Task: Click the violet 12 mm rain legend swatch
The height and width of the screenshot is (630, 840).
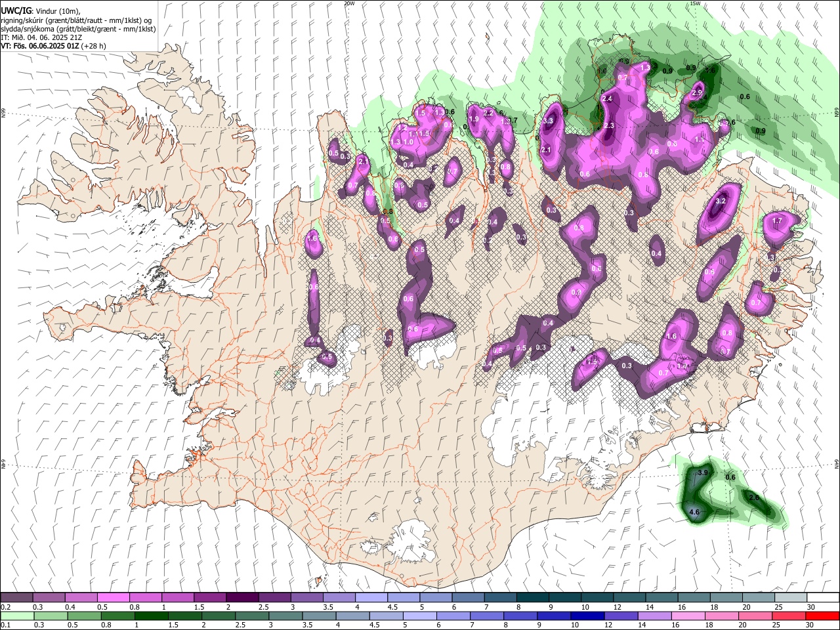Action: [x=620, y=616]
